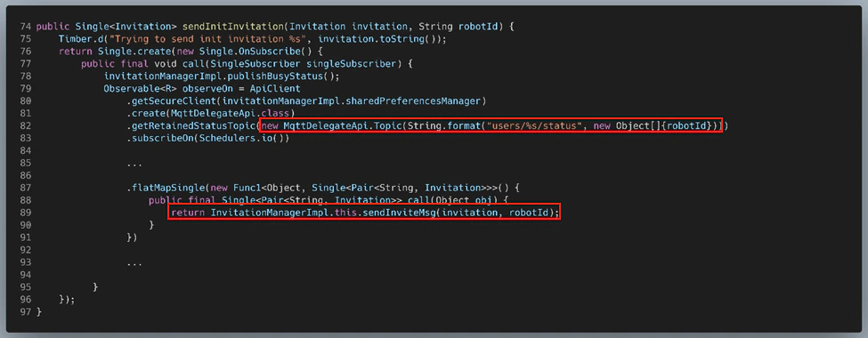Click the ellipsis on line 93
868x338 pixels.
[134, 264]
